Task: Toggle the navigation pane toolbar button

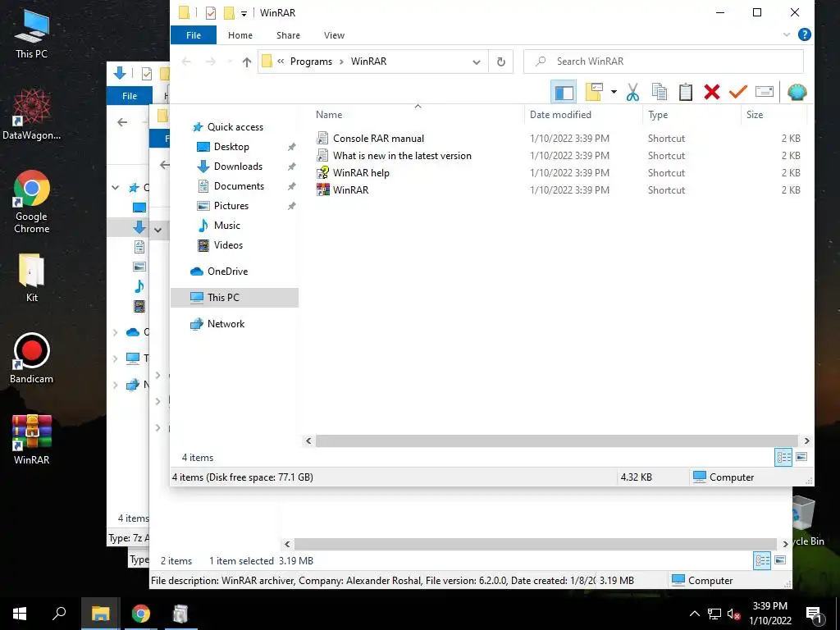Action: click(564, 92)
